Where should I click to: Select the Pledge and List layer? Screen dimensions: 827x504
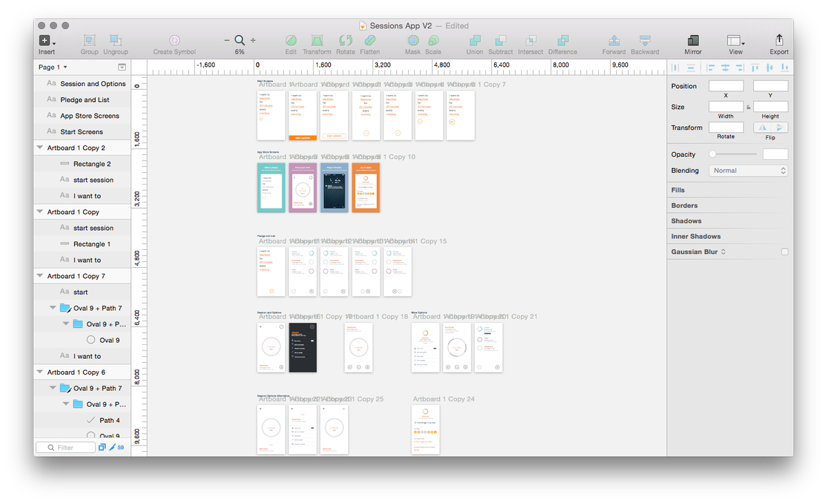[x=82, y=100]
